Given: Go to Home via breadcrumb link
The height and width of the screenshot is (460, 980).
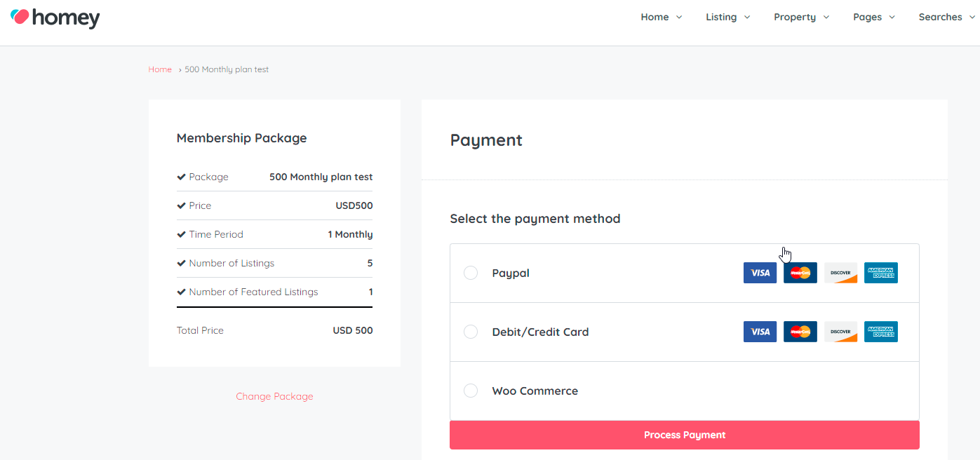Looking at the screenshot, I should (x=160, y=69).
